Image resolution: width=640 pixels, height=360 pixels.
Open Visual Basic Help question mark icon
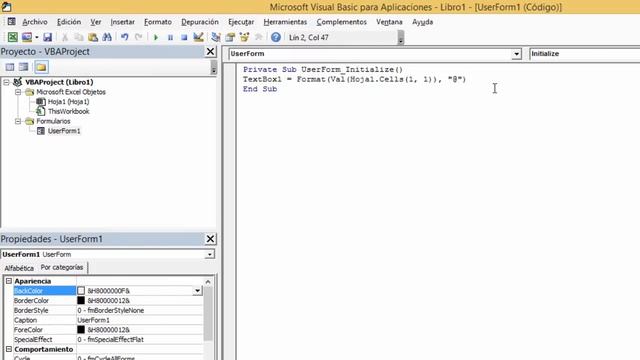pos(276,37)
